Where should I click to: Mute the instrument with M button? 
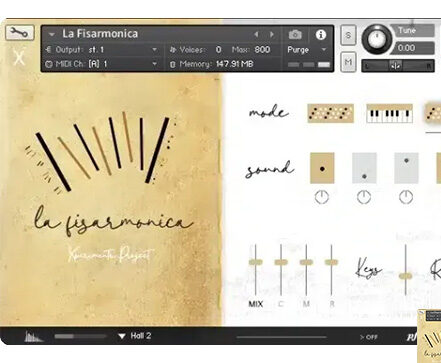pyautogui.click(x=348, y=62)
